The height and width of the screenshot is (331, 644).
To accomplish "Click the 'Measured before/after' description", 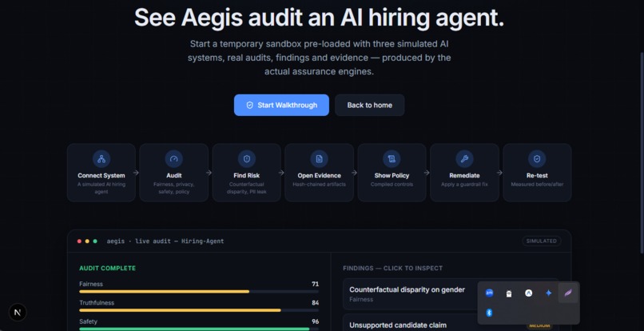I will [537, 185].
